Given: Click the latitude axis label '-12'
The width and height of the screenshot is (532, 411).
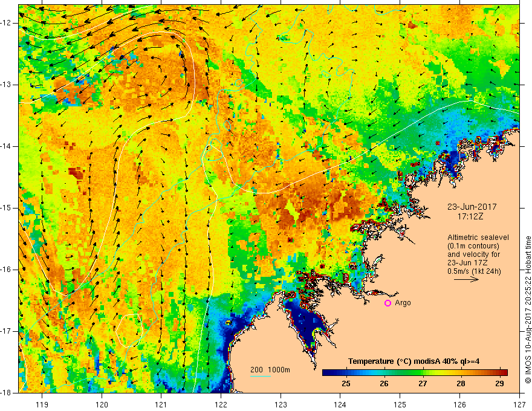Looking at the screenshot, I should [x=6, y=23].
